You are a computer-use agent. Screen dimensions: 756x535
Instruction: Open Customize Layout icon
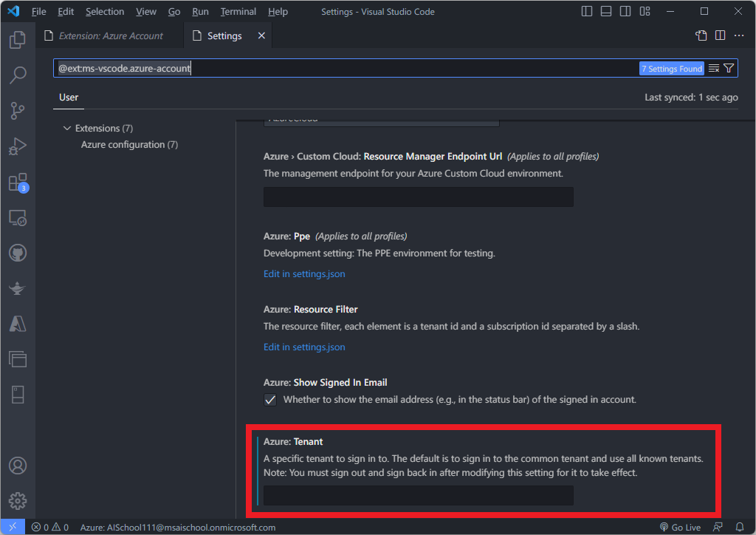click(x=645, y=12)
